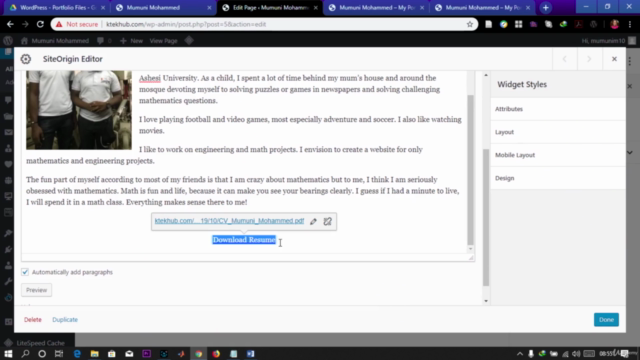Reload the current page

pyautogui.click(x=40, y=24)
